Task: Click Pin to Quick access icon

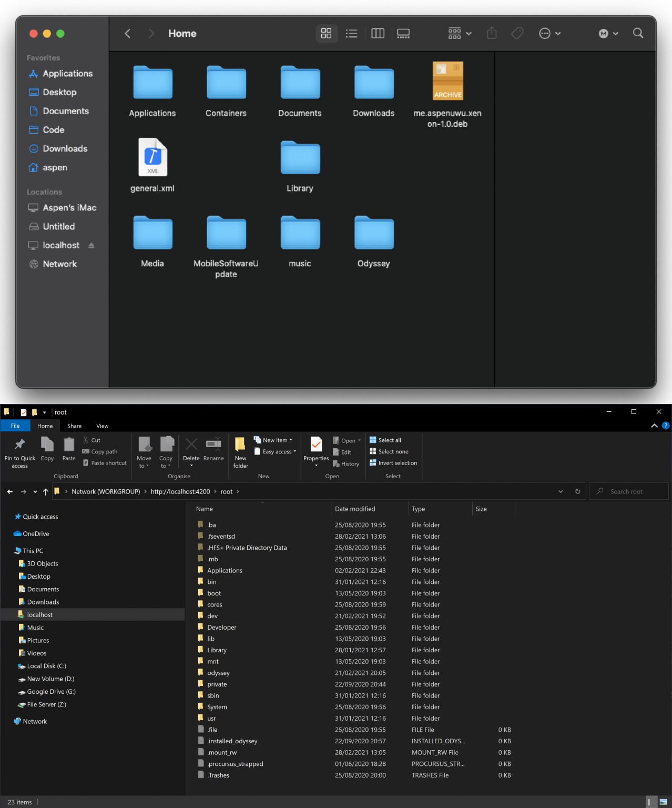Action: pos(20,446)
